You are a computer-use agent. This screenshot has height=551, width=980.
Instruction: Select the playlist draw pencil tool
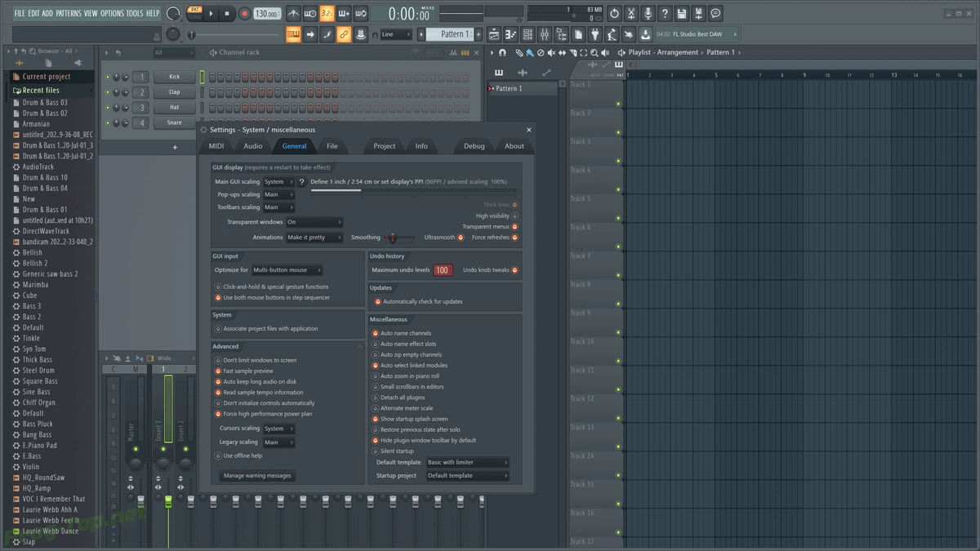[519, 52]
